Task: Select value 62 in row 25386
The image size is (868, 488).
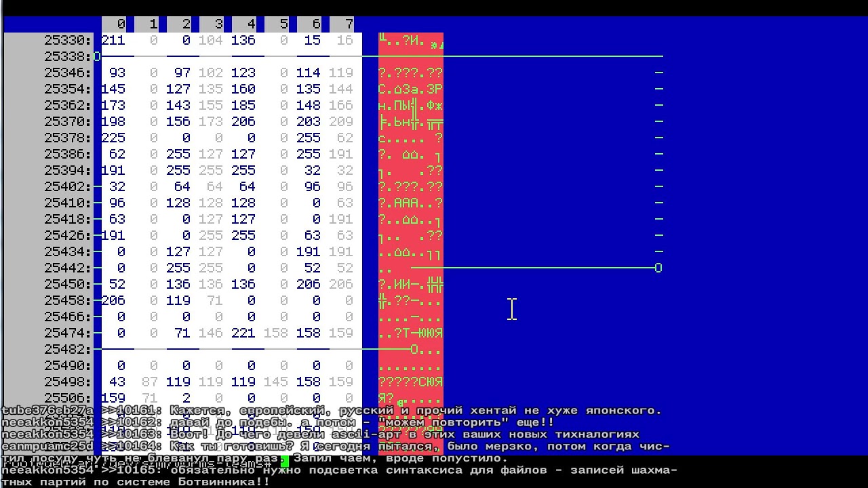Action: pos(117,155)
